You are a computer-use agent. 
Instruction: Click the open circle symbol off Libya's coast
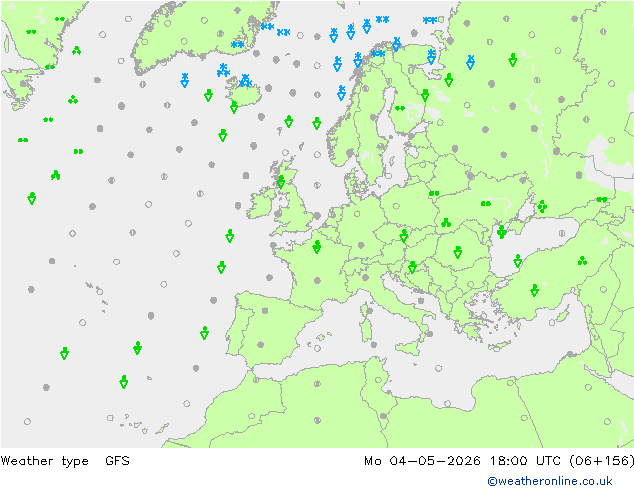[438, 368]
